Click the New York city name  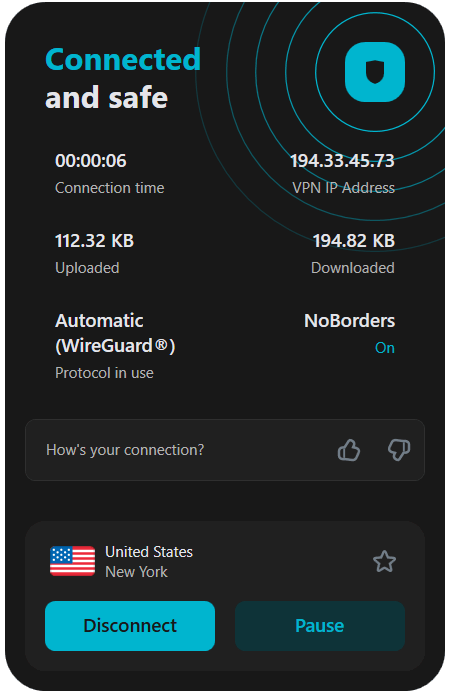pyautogui.click(x=136, y=572)
